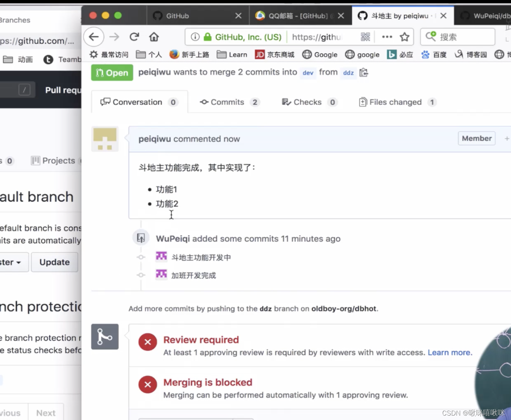Click the browser forward arrow
This screenshot has width=511, height=420.
[114, 37]
